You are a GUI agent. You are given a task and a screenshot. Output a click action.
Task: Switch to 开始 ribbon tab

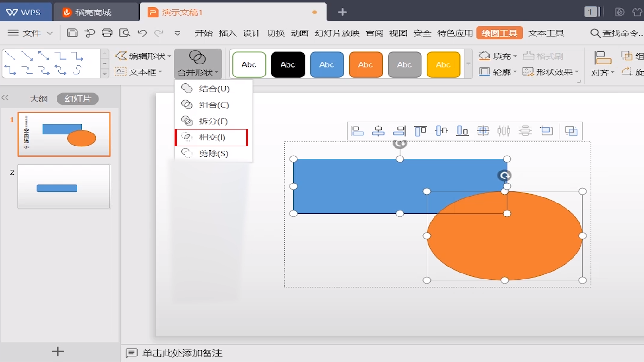click(x=204, y=33)
